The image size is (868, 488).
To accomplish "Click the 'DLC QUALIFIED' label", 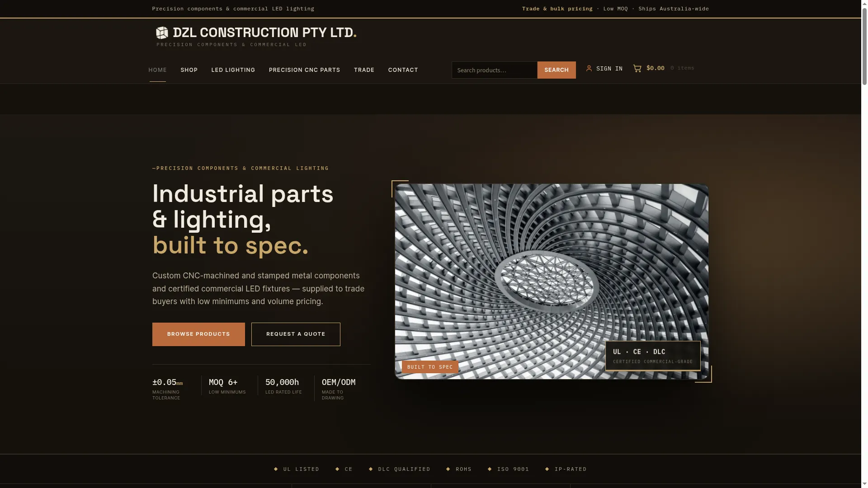I will [x=404, y=469].
